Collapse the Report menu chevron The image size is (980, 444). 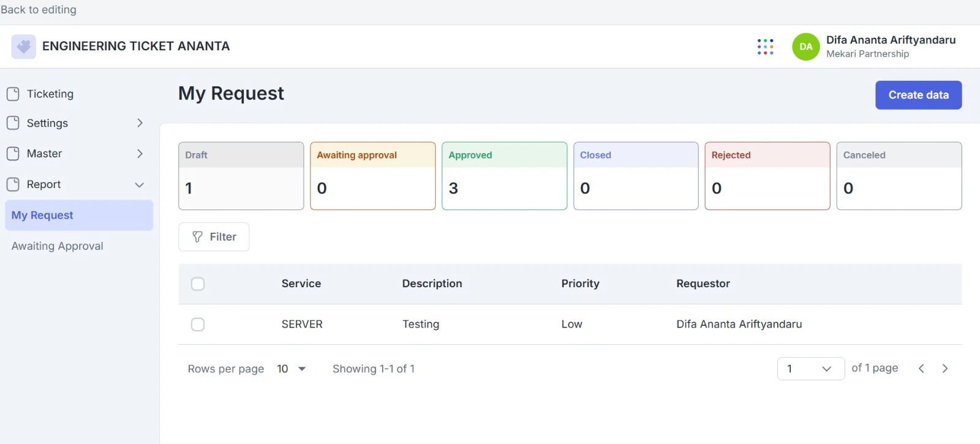140,185
